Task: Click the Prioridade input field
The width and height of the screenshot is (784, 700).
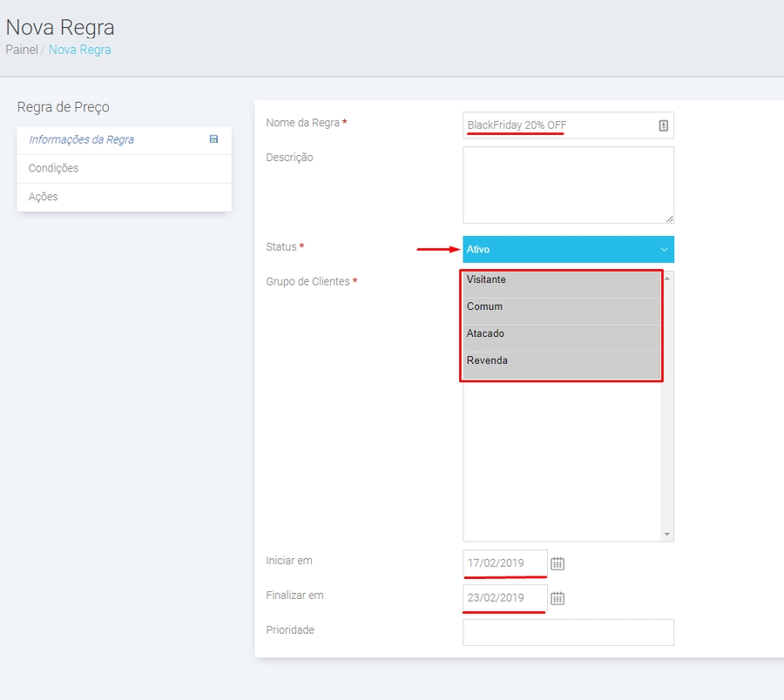Action: (568, 632)
